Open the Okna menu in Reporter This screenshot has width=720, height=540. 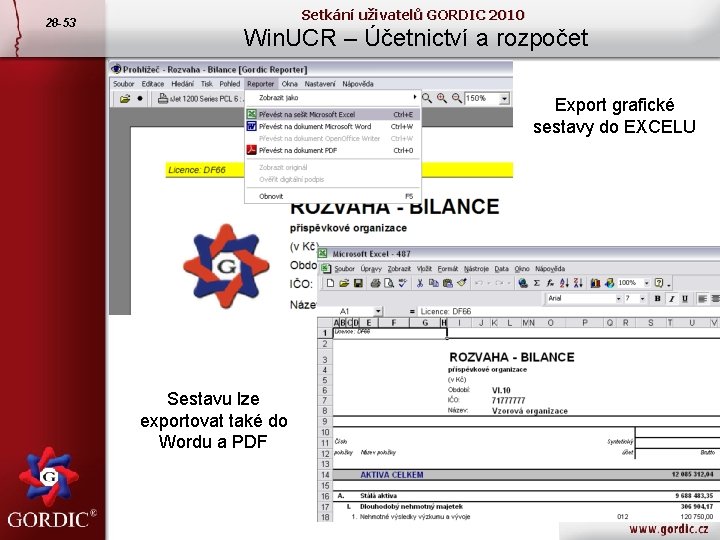point(289,84)
